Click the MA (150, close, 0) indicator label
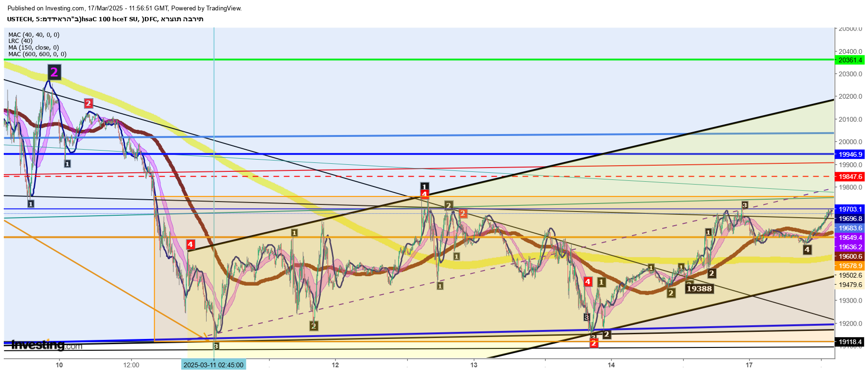This screenshot has width=868, height=372. 33,48
